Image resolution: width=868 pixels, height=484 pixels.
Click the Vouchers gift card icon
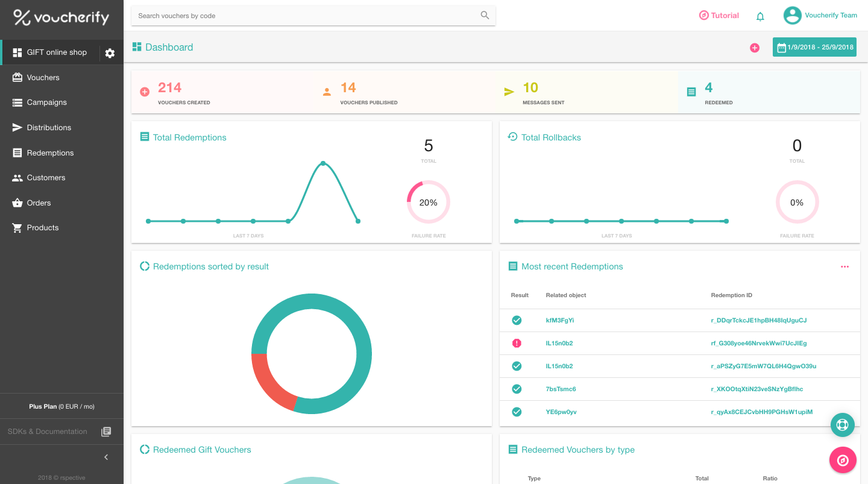pyautogui.click(x=17, y=77)
